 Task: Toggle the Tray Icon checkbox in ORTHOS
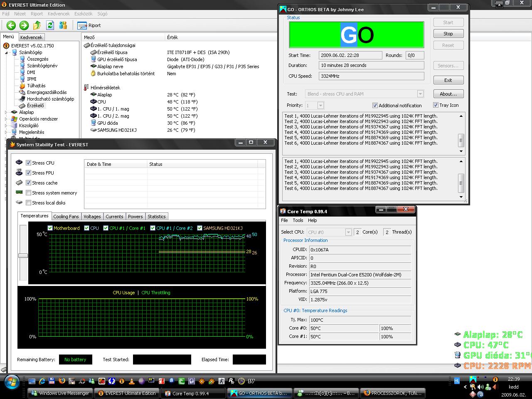(x=436, y=105)
